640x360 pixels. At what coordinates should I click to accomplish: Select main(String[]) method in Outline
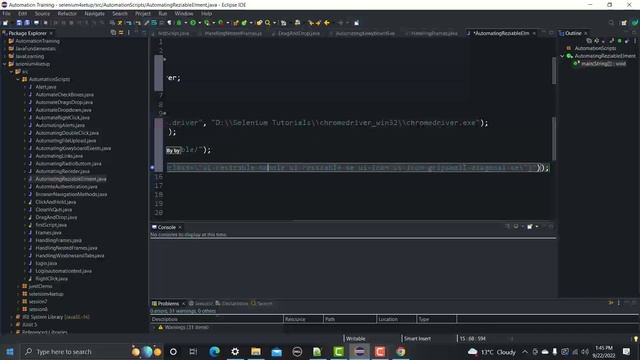[x=603, y=64]
